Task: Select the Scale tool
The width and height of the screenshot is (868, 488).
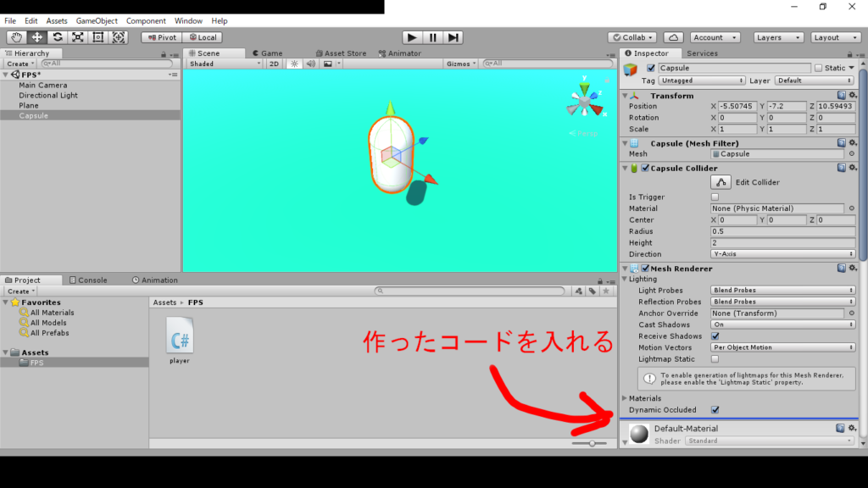Action: pos(76,36)
